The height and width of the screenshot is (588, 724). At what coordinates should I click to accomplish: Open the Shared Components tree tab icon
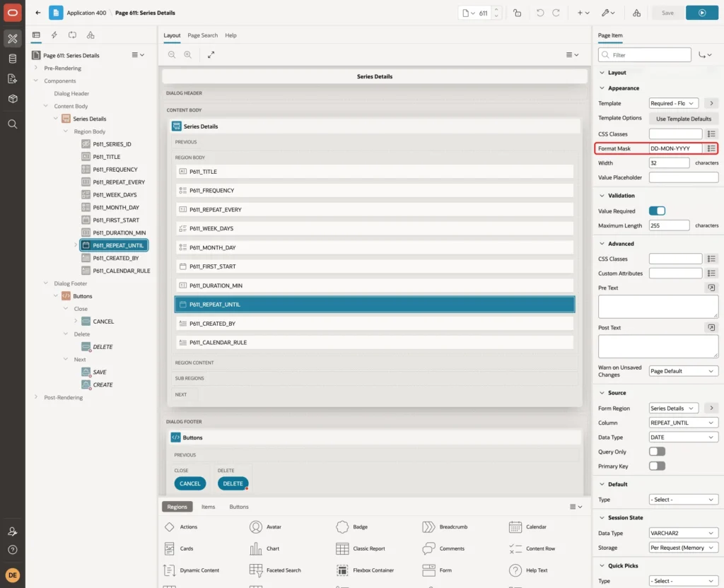tap(90, 35)
